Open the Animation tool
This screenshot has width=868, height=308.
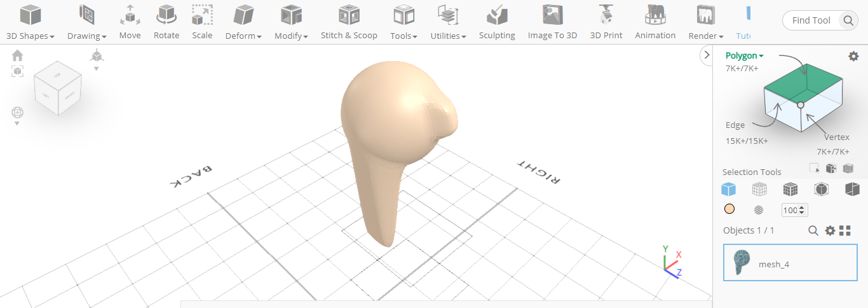[655, 22]
